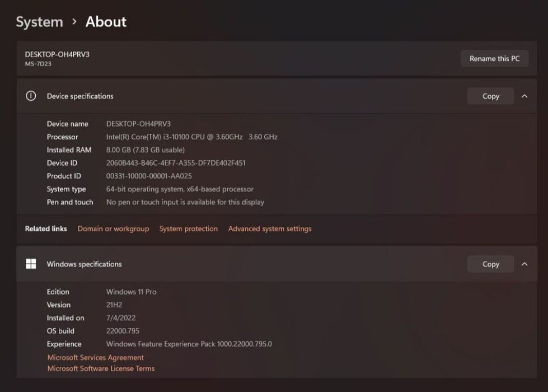Click the Device name label
548x392 pixels.
point(68,124)
